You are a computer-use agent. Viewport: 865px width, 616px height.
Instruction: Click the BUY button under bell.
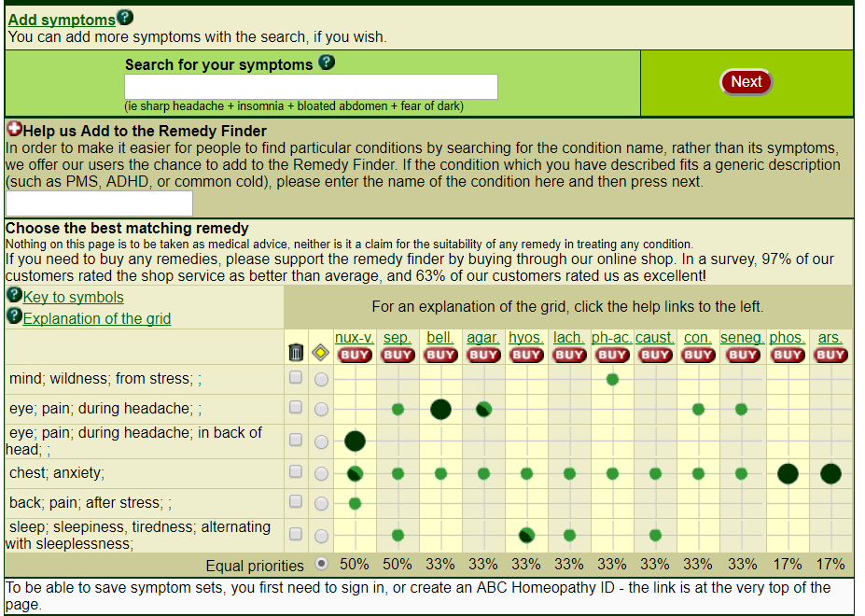click(440, 355)
